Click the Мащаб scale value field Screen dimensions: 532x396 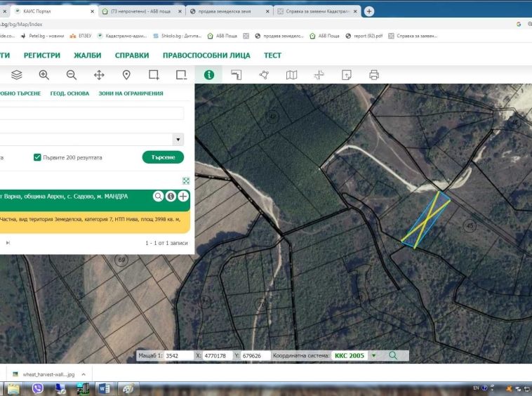[x=178, y=355]
